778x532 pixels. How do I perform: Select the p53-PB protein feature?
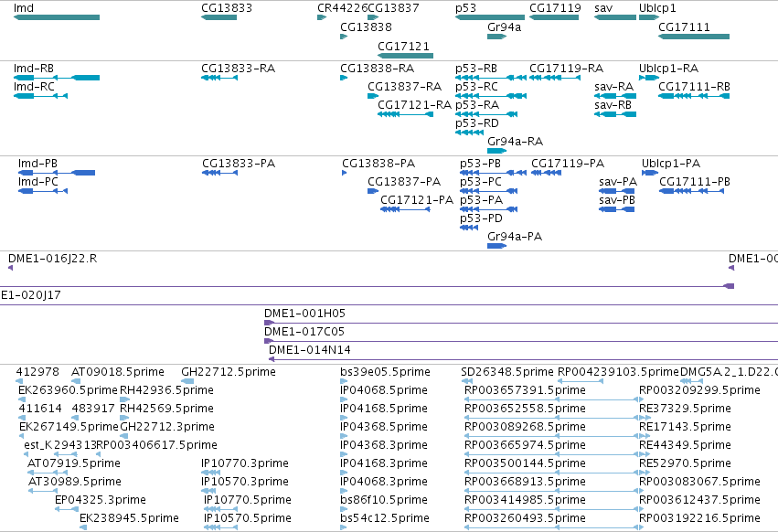(493, 173)
